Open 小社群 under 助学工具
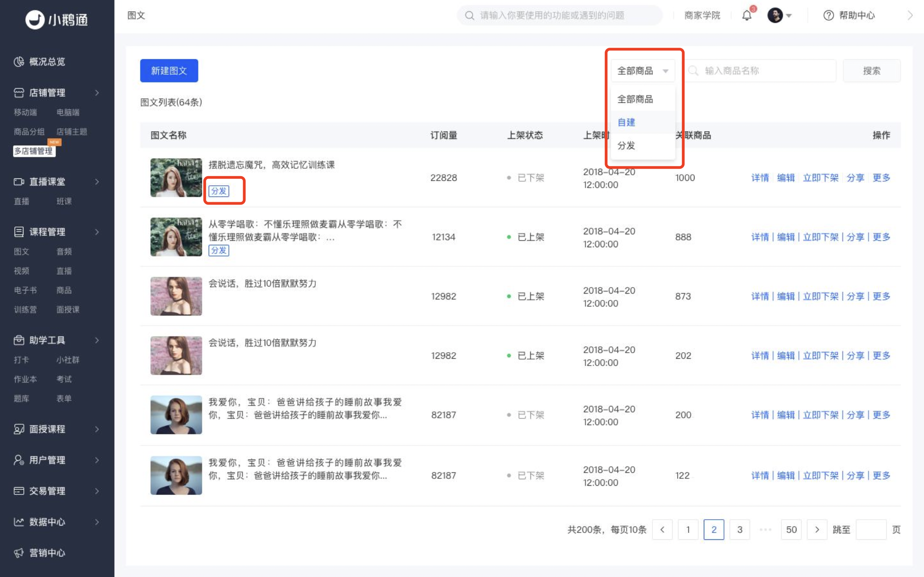The height and width of the screenshot is (577, 924). (68, 360)
